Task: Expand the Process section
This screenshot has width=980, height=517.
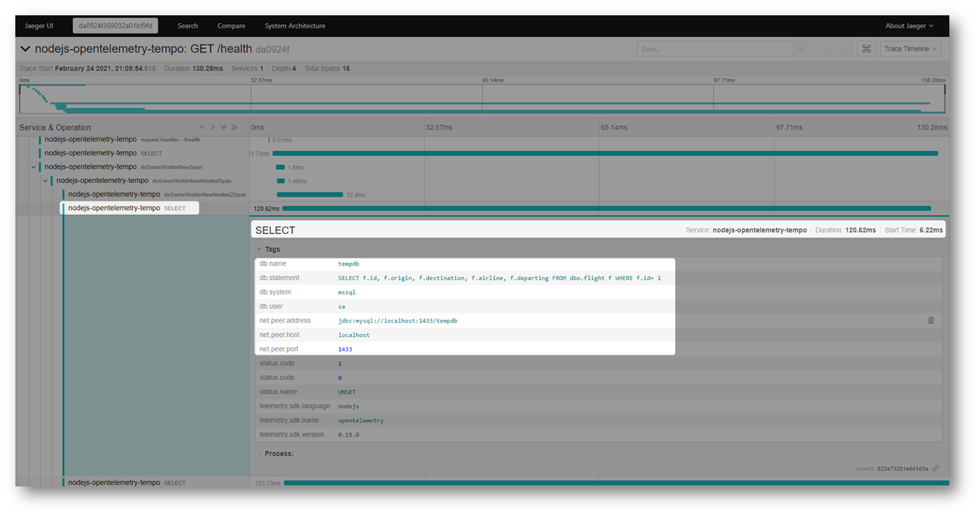Action: point(275,454)
